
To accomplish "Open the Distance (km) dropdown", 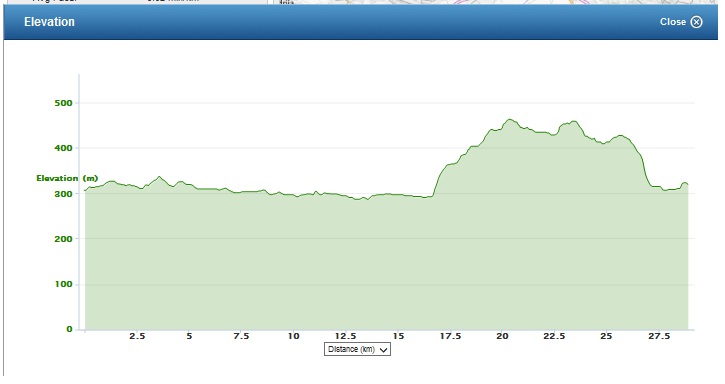I will coord(357,349).
